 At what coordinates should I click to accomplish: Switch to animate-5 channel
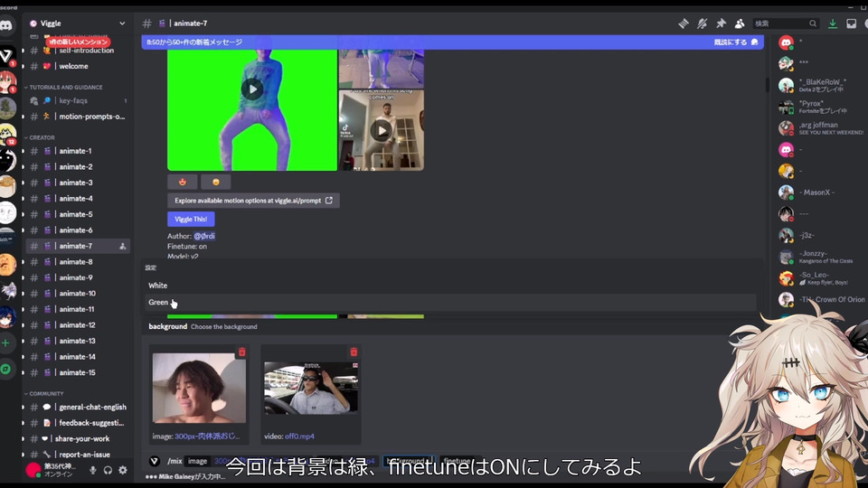point(78,214)
